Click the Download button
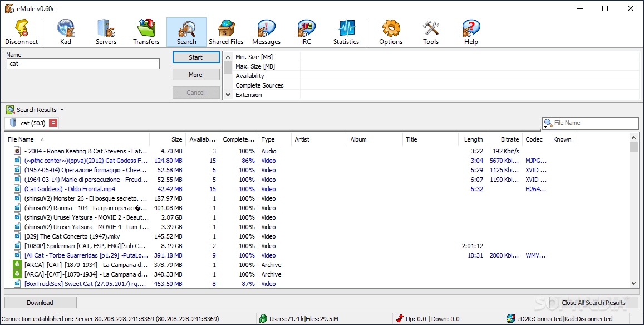Image resolution: width=644 pixels, height=325 pixels. [x=40, y=302]
